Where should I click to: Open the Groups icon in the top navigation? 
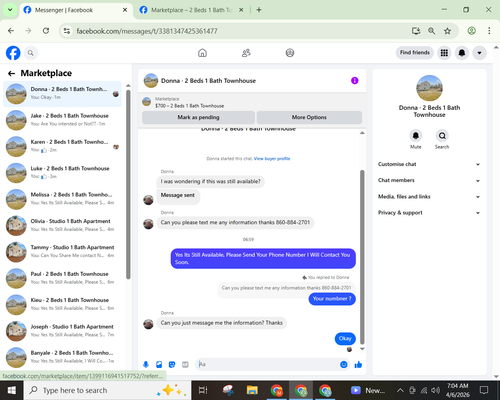pyautogui.click(x=290, y=53)
